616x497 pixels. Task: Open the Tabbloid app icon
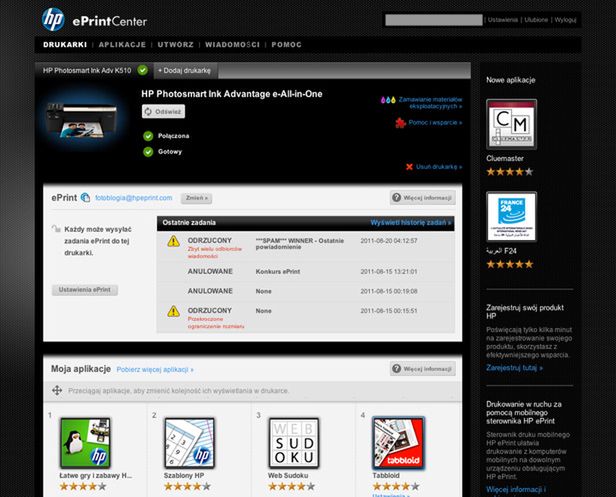coord(398,443)
